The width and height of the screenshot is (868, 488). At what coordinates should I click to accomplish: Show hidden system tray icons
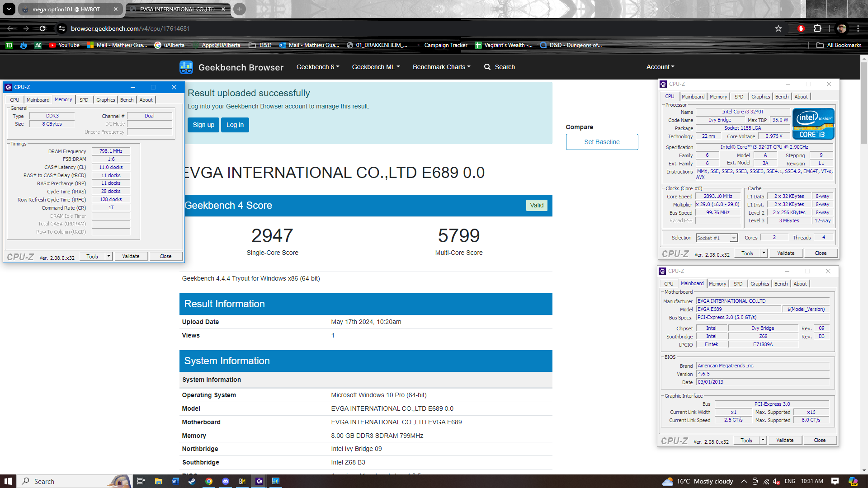point(744,481)
